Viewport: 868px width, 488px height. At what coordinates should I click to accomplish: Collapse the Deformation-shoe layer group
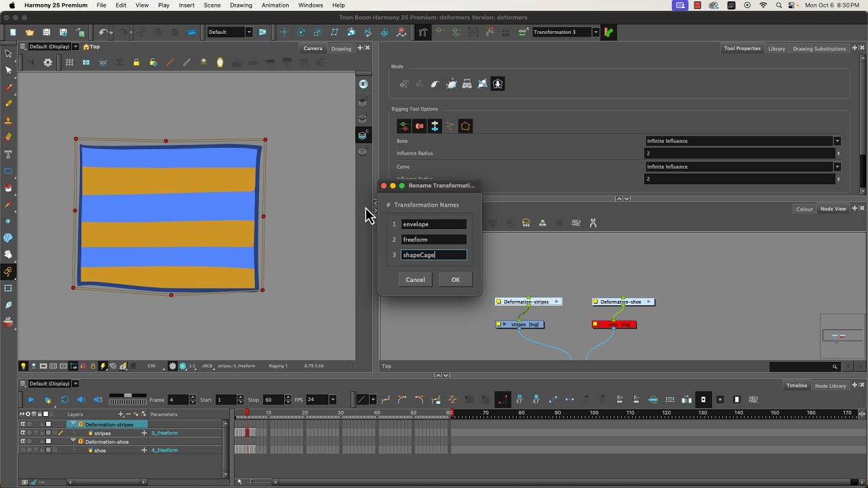73,441
